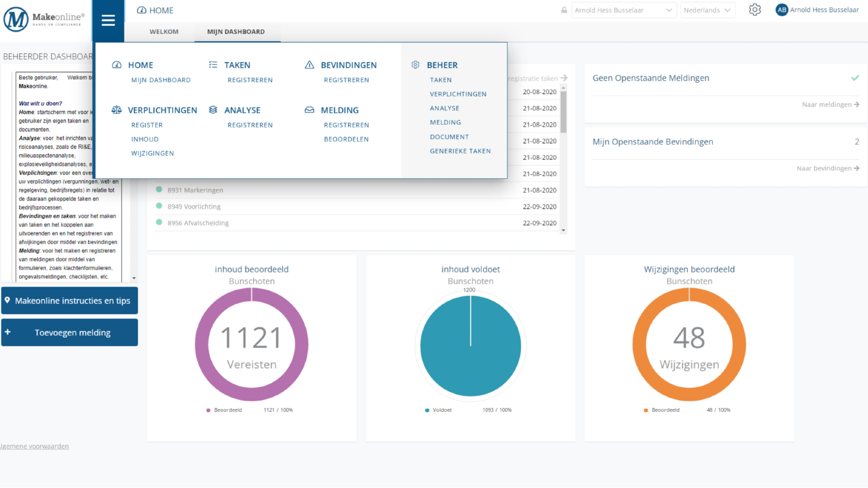Viewport: 868px width, 488px height.
Task: Select Generieke Taken under Beheer
Action: pyautogui.click(x=460, y=151)
